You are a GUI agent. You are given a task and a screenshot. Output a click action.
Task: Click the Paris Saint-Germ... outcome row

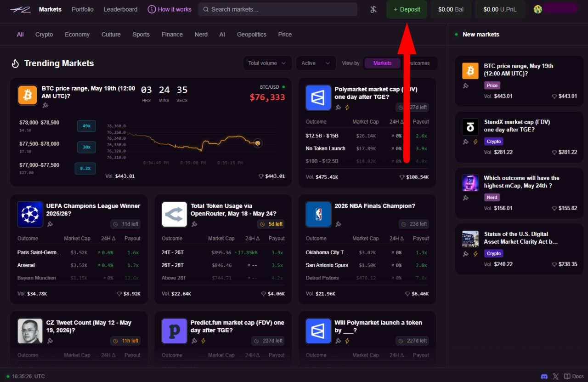[x=79, y=252]
